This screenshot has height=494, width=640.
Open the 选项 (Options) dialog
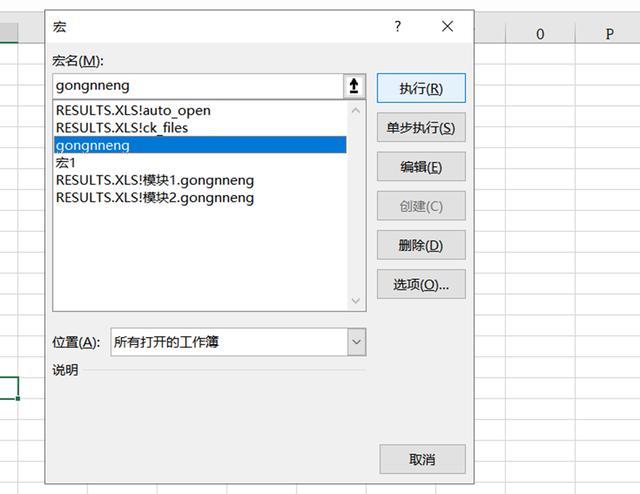(x=421, y=284)
